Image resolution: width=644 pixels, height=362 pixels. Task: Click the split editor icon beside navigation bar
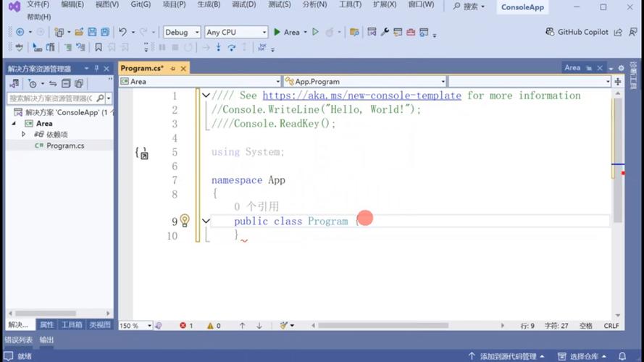[x=618, y=82]
